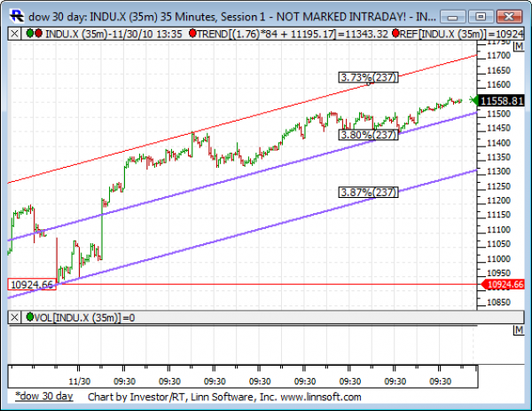532x411 pixels.
Task: Select the 3.73%(237) trendline label
Action: coord(368,77)
